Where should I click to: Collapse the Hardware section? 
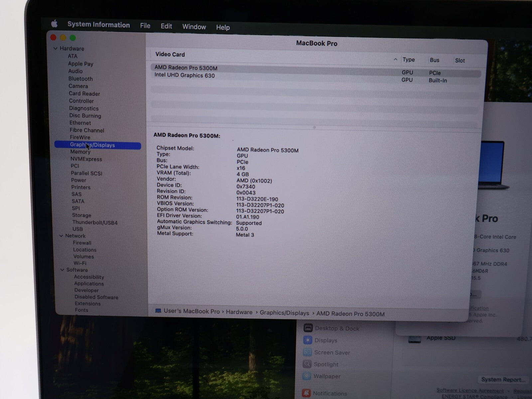point(56,49)
